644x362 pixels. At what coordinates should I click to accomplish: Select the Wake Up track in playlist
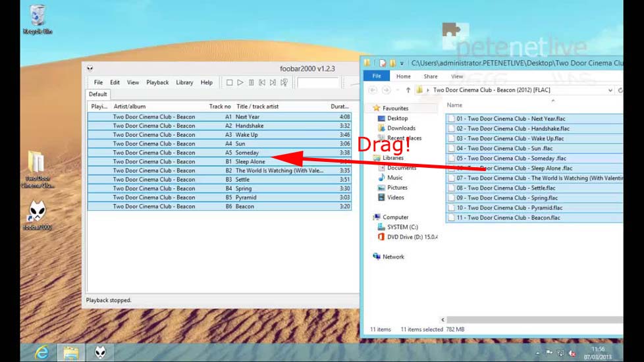pos(219,135)
